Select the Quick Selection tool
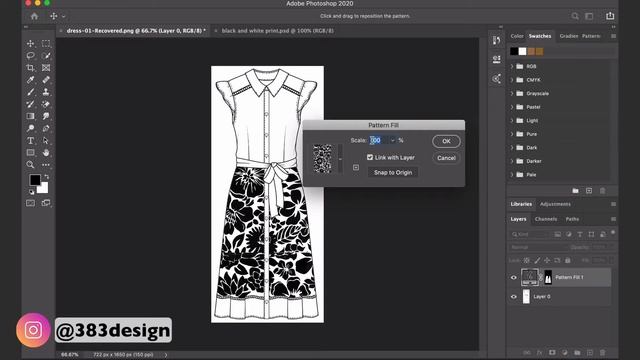The height and width of the screenshot is (360, 640). 46,56
